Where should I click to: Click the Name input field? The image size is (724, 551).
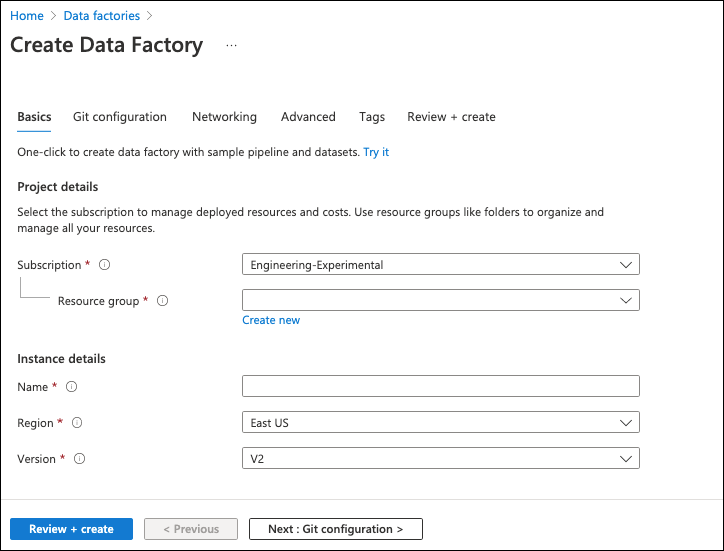point(440,386)
